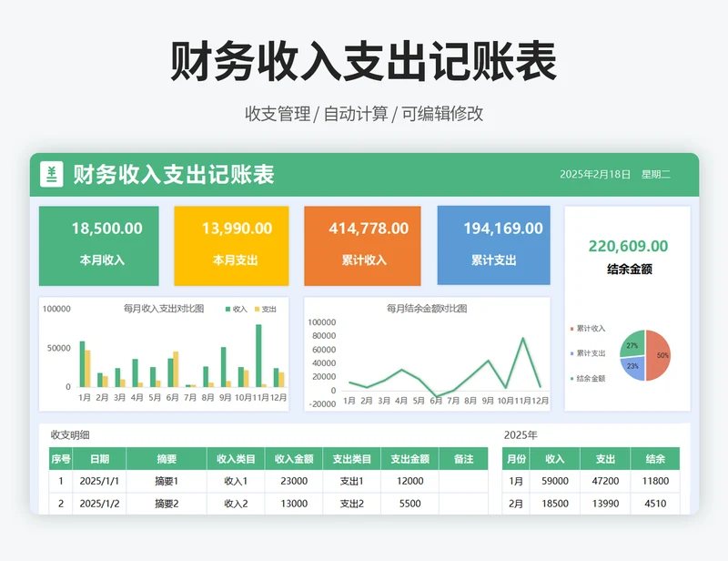The height and width of the screenshot is (561, 728).
Task: Click the 11月 peak on line chart
Action: pos(523,338)
